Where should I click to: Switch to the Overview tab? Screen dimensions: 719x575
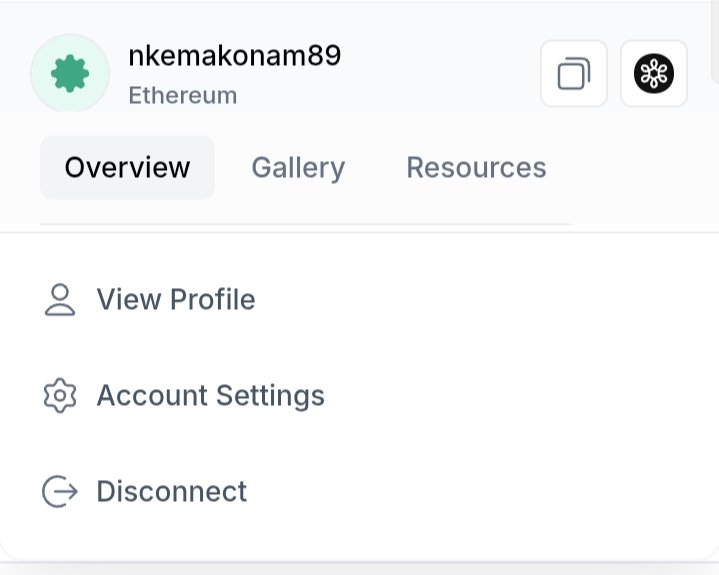point(127,167)
